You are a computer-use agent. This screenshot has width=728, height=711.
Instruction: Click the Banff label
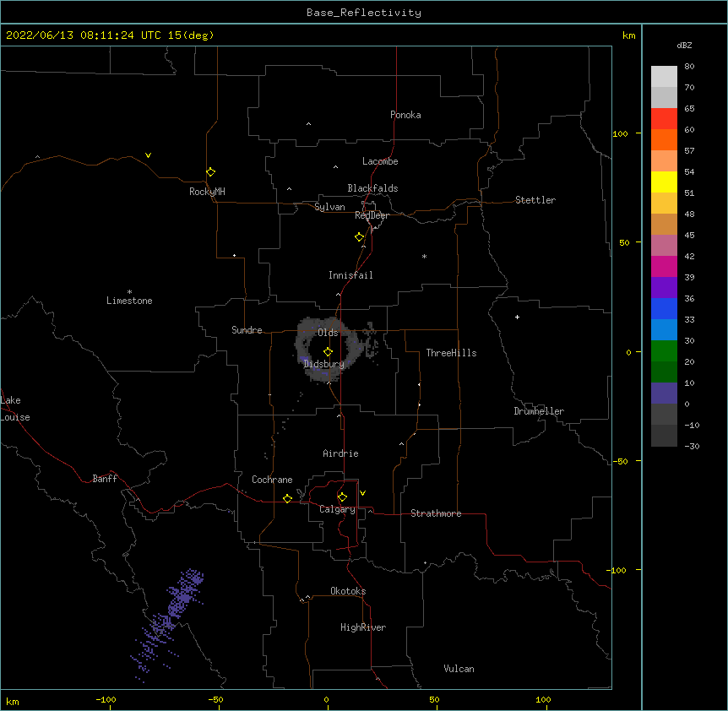click(105, 479)
